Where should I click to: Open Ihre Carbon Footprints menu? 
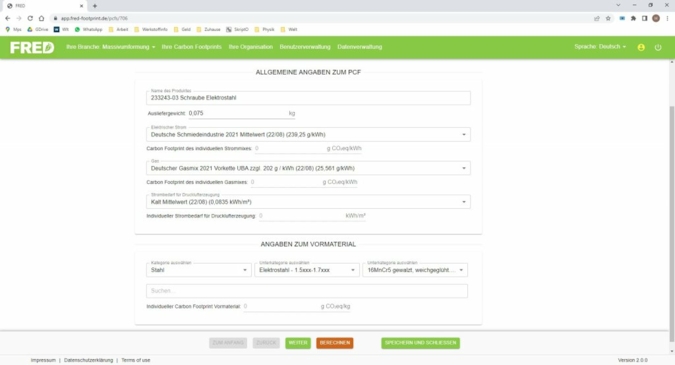(x=192, y=47)
